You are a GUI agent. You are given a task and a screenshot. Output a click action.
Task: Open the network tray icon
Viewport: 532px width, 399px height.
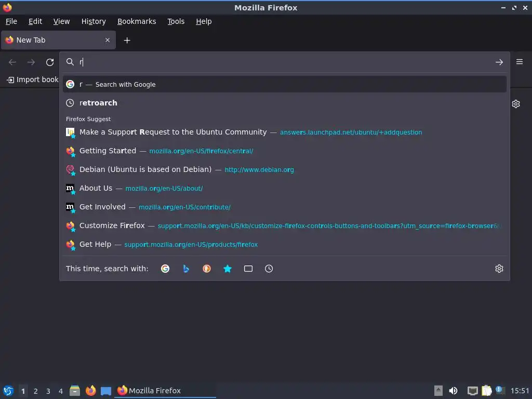[473, 391]
